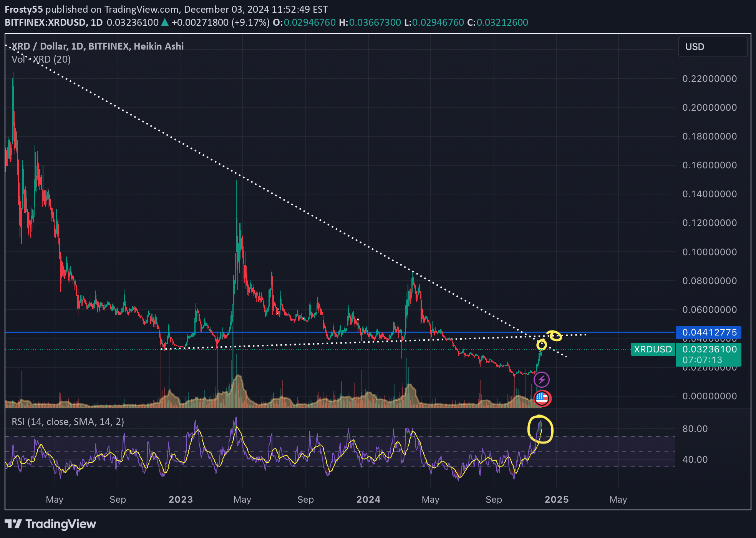The width and height of the screenshot is (756, 538).
Task: Click the green up-triangle next to the price
Action: (165, 22)
